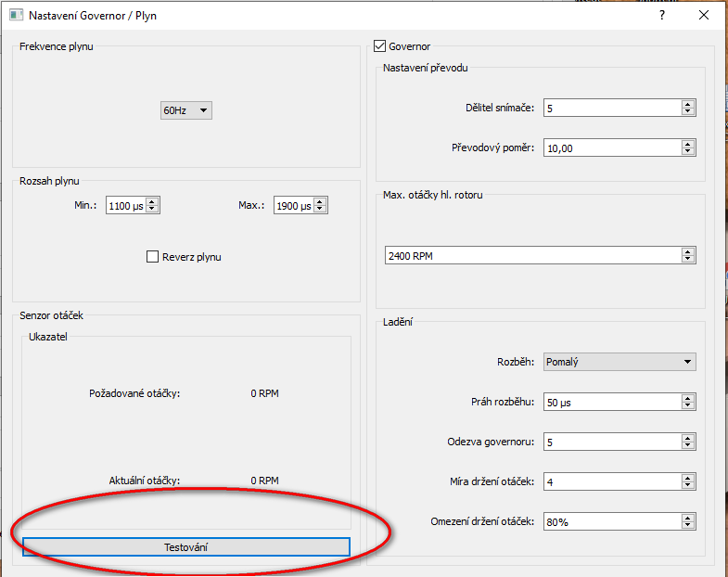Toggle the Governor checkbox
728x577 pixels.
click(379, 46)
